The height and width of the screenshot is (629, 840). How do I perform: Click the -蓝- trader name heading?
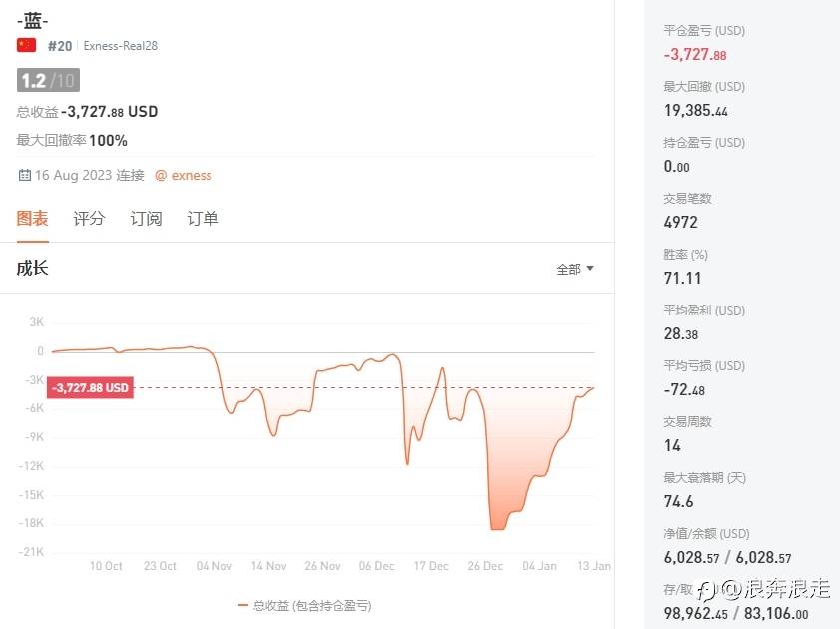click(33, 19)
